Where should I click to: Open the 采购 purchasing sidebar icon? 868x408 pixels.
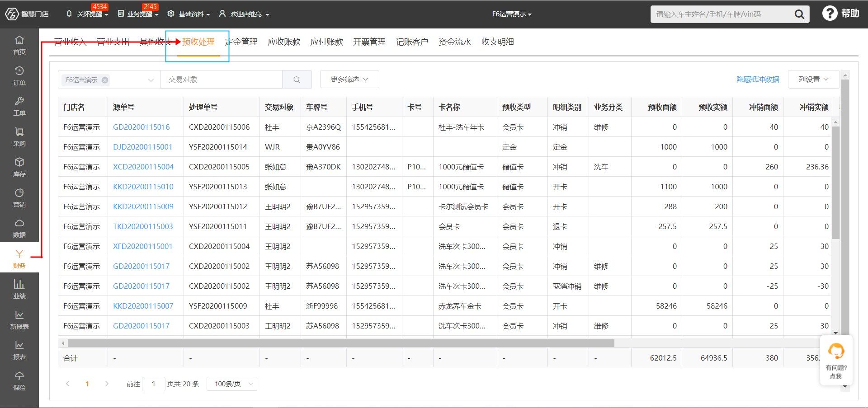pyautogui.click(x=19, y=136)
